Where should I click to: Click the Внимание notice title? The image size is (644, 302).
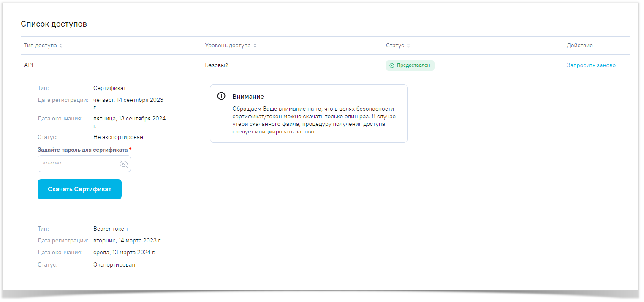(x=248, y=97)
